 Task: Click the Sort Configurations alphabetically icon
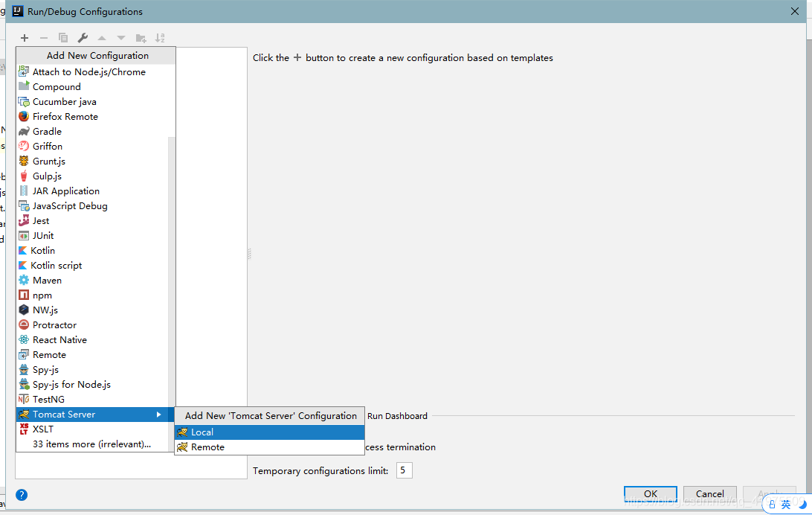160,38
